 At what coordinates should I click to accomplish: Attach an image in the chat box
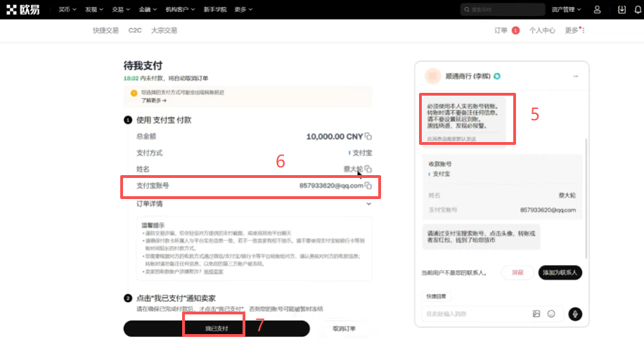[x=536, y=314]
